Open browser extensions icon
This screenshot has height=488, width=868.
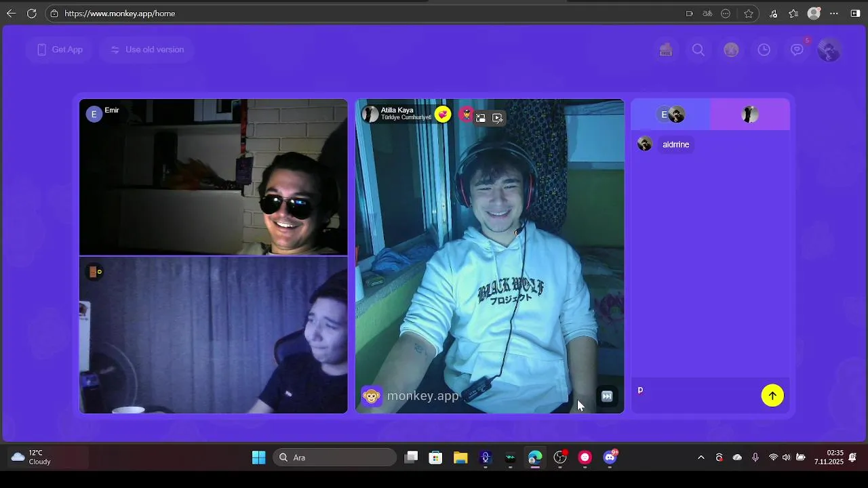(774, 14)
